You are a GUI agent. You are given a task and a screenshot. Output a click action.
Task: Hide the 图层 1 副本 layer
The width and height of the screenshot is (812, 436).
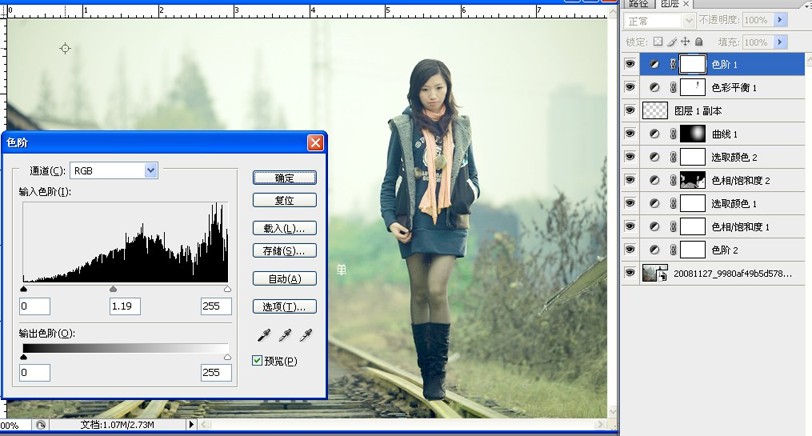coord(630,110)
